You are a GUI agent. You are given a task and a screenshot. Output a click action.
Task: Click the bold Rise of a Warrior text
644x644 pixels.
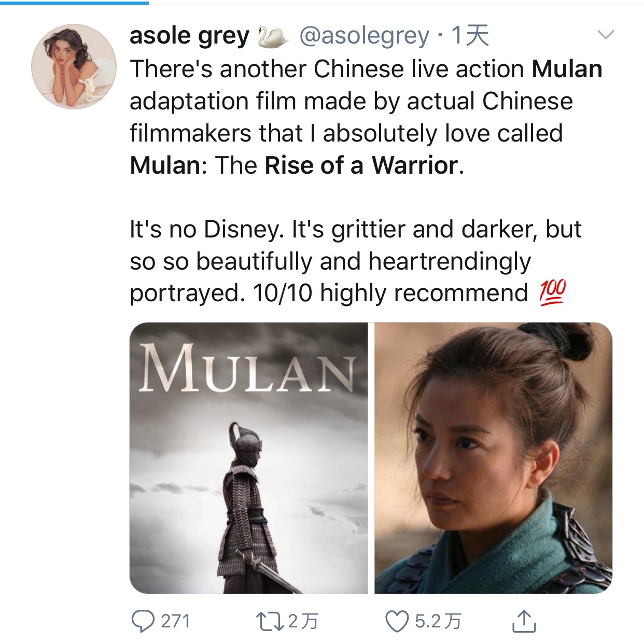click(x=361, y=166)
